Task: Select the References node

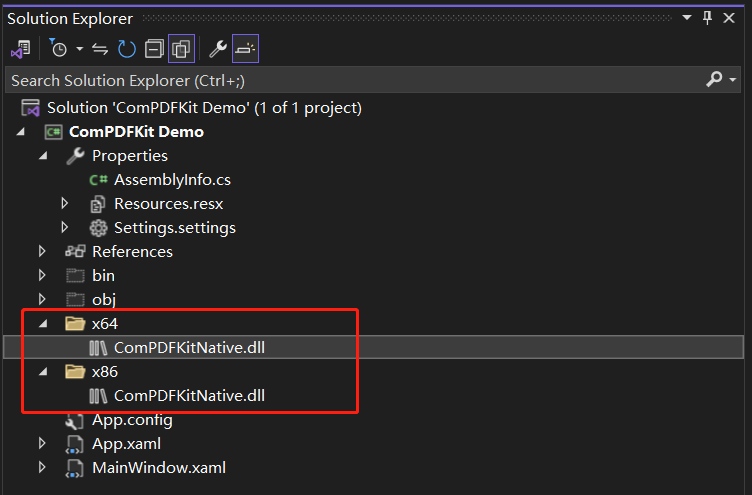Action: tap(132, 252)
